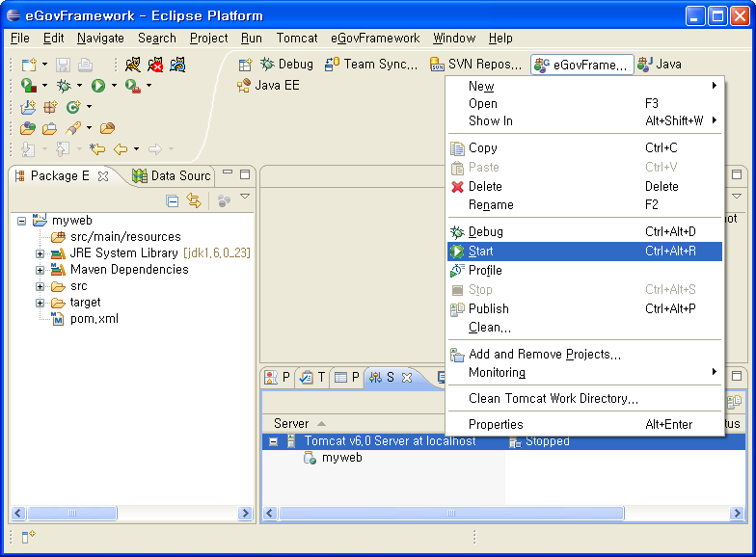
Task: Click the Server column header
Action: point(291,424)
